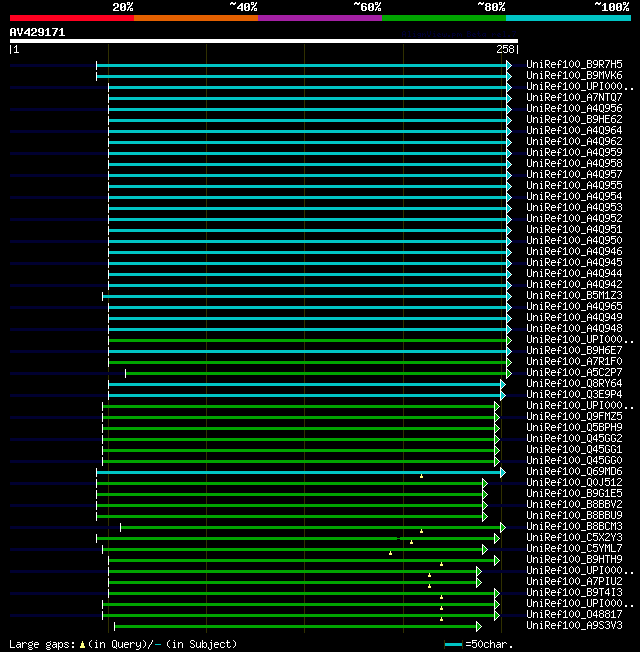This screenshot has width=640, height=652.
Task: Select the UniRef100_B9HTH9 label
Action: 574,560
